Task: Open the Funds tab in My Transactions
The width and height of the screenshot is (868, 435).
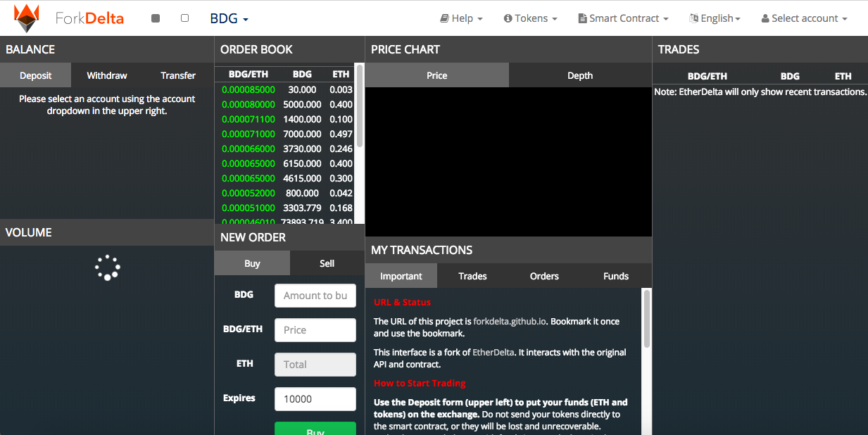Action: coord(615,276)
